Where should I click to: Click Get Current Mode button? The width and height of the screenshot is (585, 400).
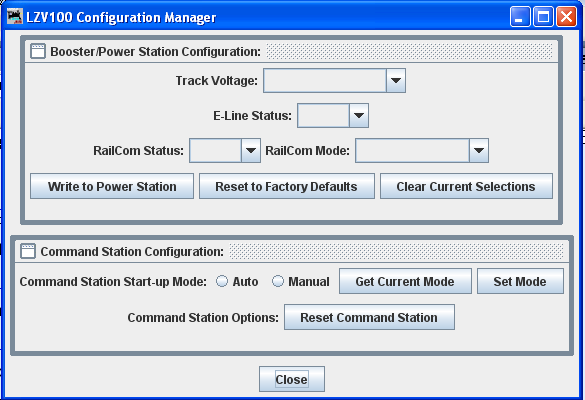405,281
